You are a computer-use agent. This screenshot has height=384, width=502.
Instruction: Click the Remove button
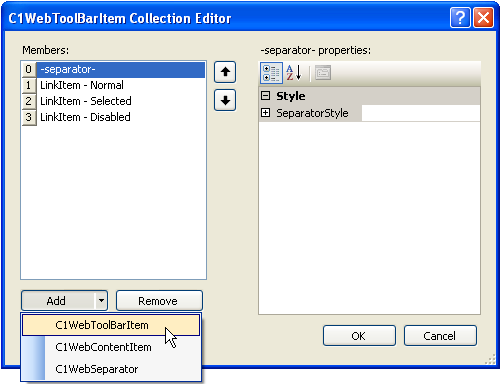coord(159,300)
